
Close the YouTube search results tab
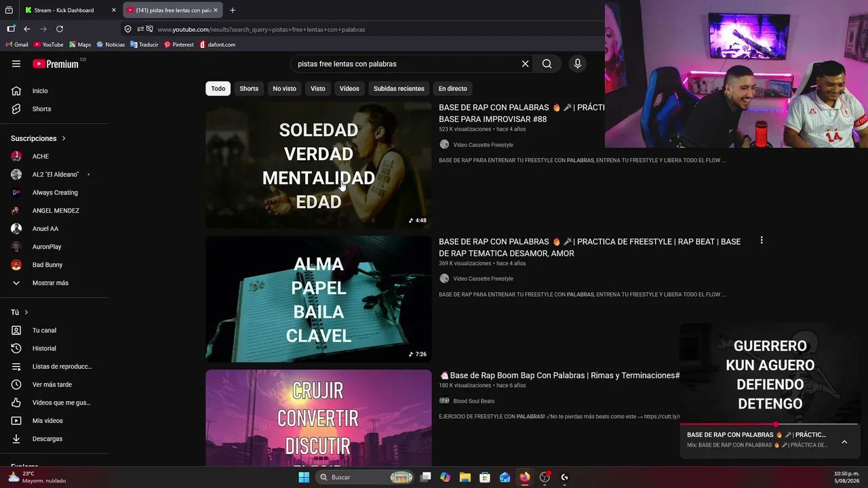pos(216,10)
